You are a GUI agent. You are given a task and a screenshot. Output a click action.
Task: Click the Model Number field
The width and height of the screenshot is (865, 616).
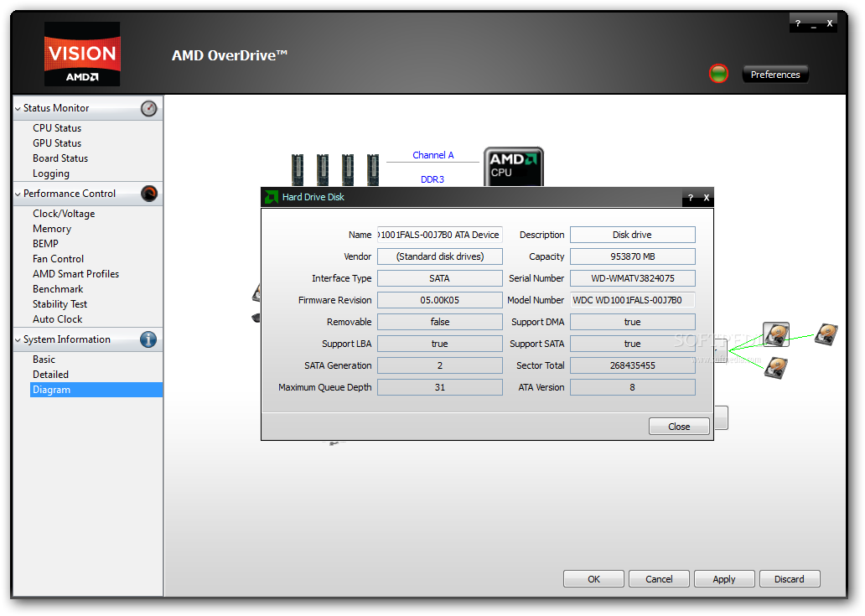point(632,300)
